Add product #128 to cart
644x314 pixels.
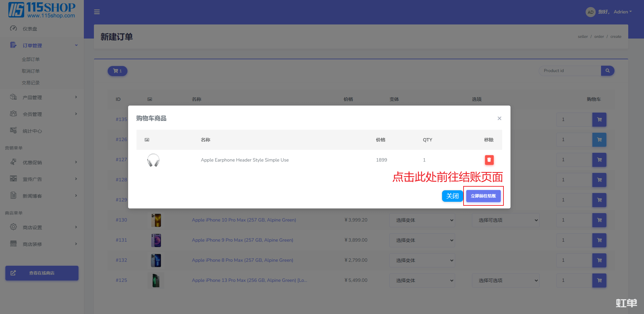pos(599,180)
